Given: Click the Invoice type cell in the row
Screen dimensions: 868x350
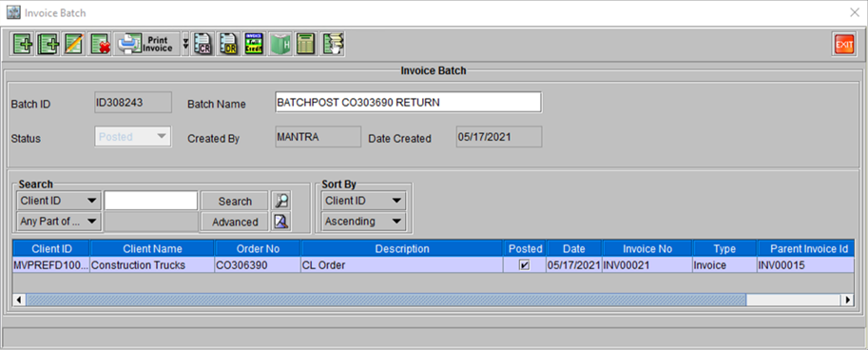Looking at the screenshot, I should pyautogui.click(x=724, y=265).
